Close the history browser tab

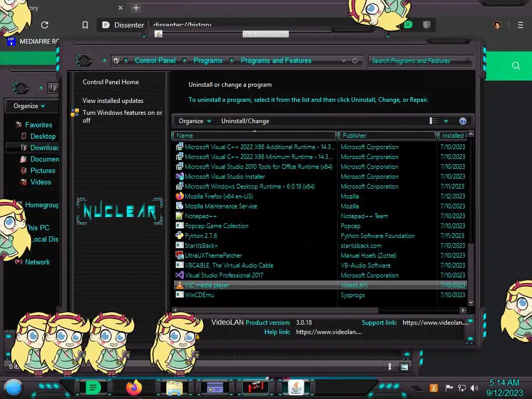click(x=121, y=8)
